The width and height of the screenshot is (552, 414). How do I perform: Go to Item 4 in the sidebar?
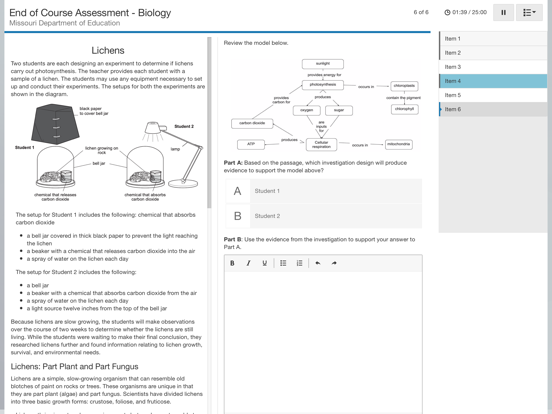tap(493, 81)
